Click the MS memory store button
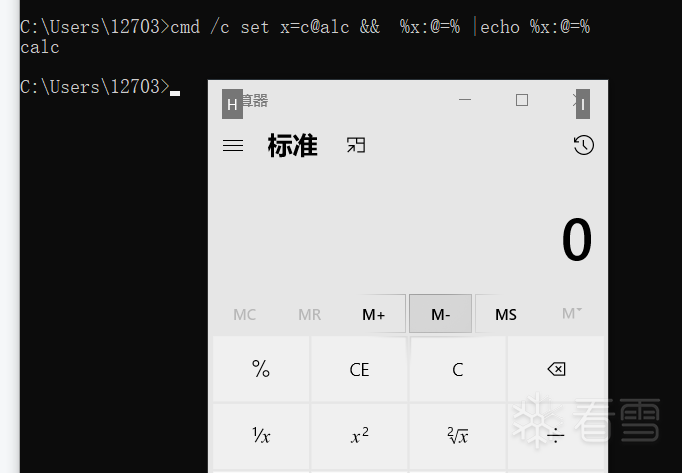Viewport: 682px width, 473px height. pyautogui.click(x=506, y=314)
